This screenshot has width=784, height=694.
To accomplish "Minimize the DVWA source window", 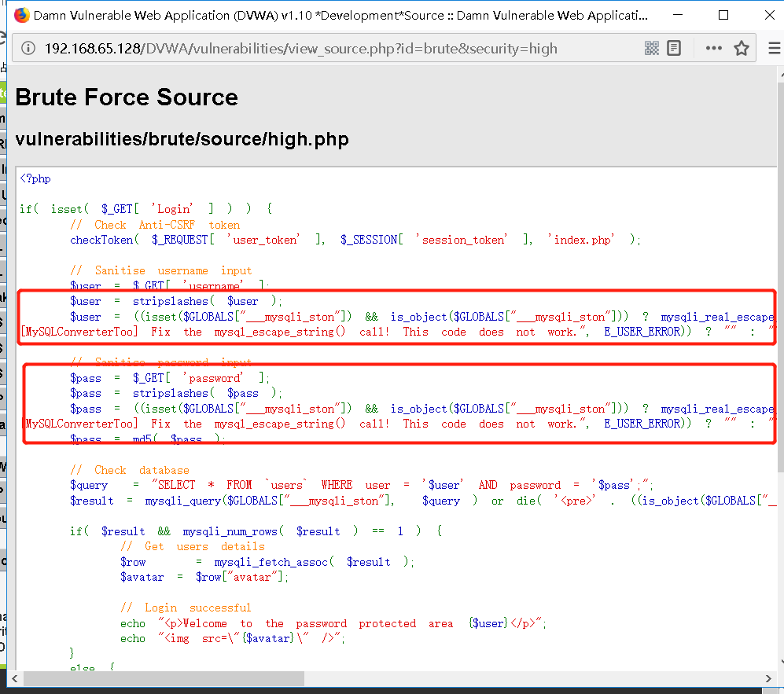I will pyautogui.click(x=678, y=15).
